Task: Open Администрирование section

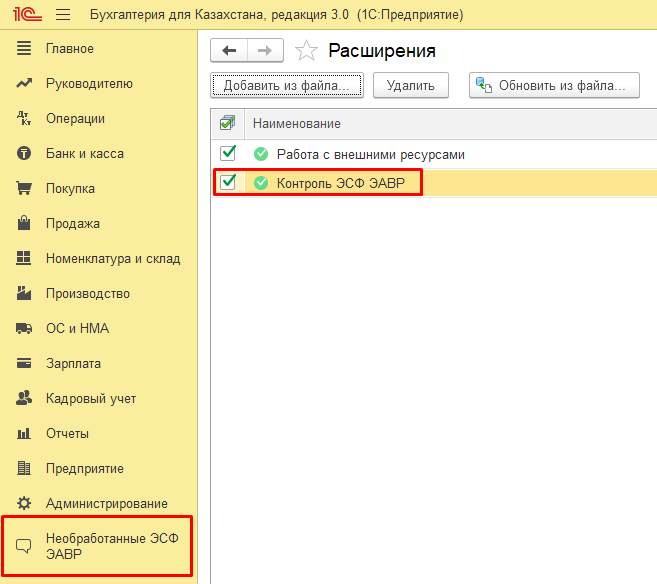Action: (x=106, y=503)
